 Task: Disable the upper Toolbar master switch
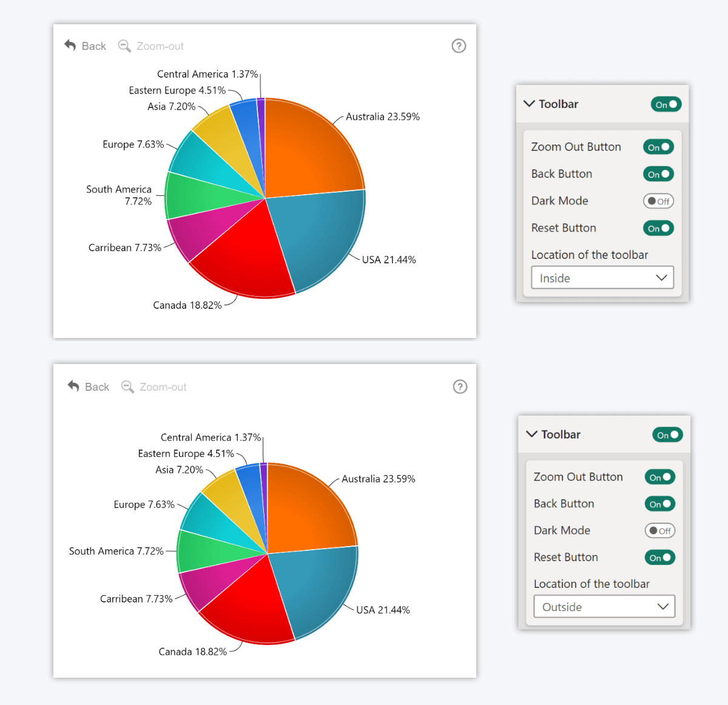(666, 104)
